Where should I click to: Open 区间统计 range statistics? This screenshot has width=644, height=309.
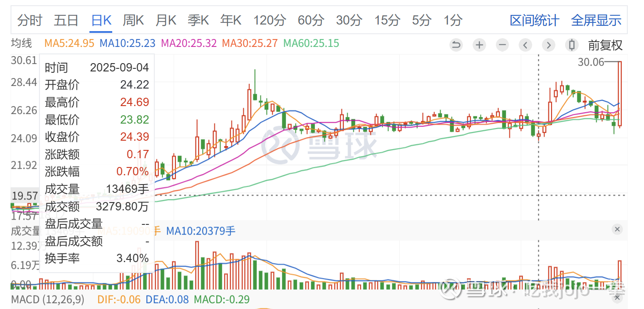[534, 20]
